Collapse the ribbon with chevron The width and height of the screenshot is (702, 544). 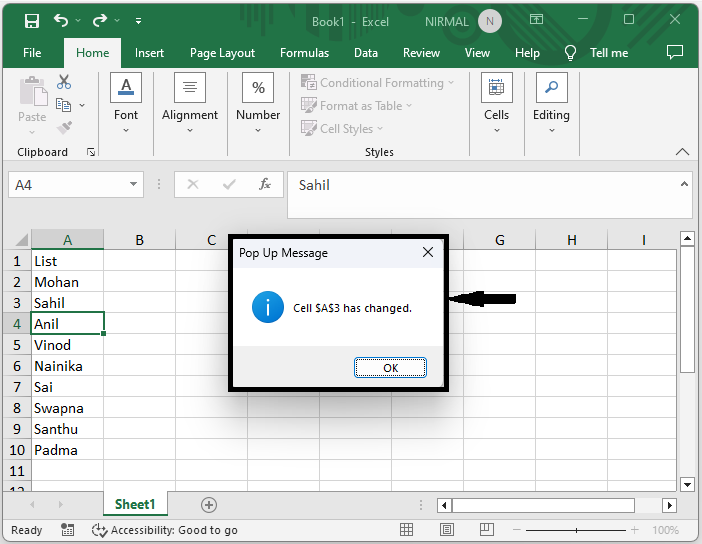[x=683, y=152]
